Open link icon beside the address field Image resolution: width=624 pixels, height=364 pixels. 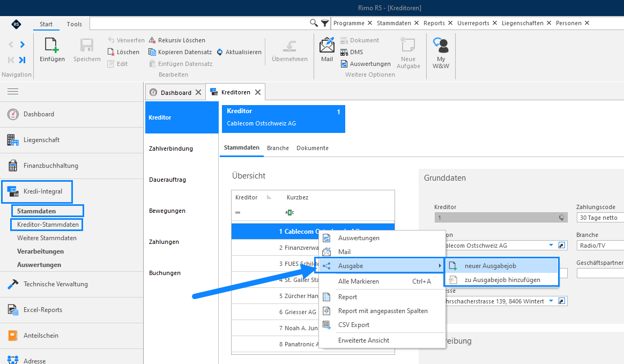[x=561, y=301]
